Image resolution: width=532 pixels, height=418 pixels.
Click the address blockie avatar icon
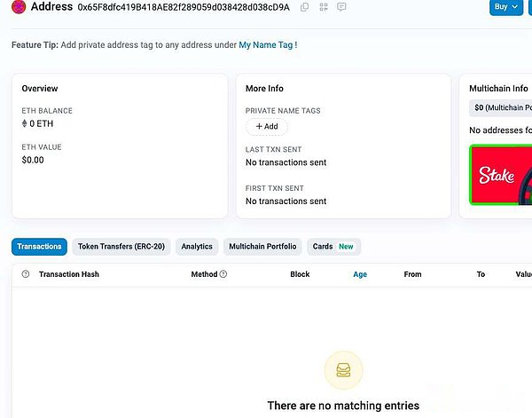(x=19, y=6)
